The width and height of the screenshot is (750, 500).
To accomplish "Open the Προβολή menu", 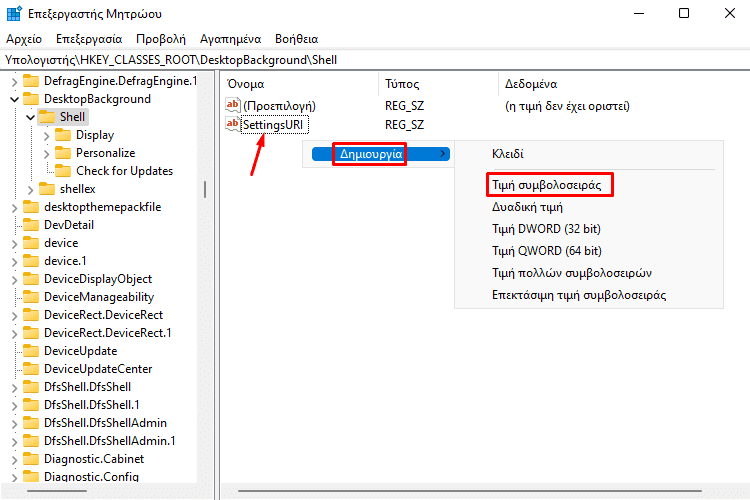I will [161, 39].
